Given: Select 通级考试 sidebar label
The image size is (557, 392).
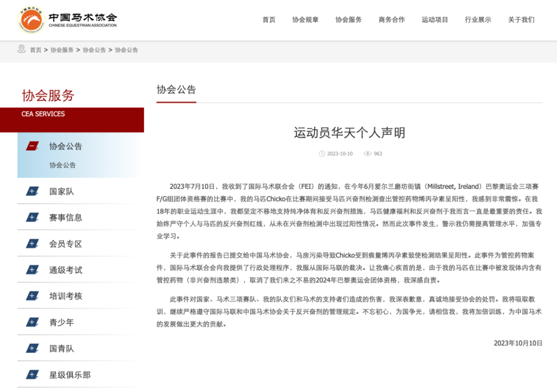Looking at the screenshot, I should pos(65,270).
